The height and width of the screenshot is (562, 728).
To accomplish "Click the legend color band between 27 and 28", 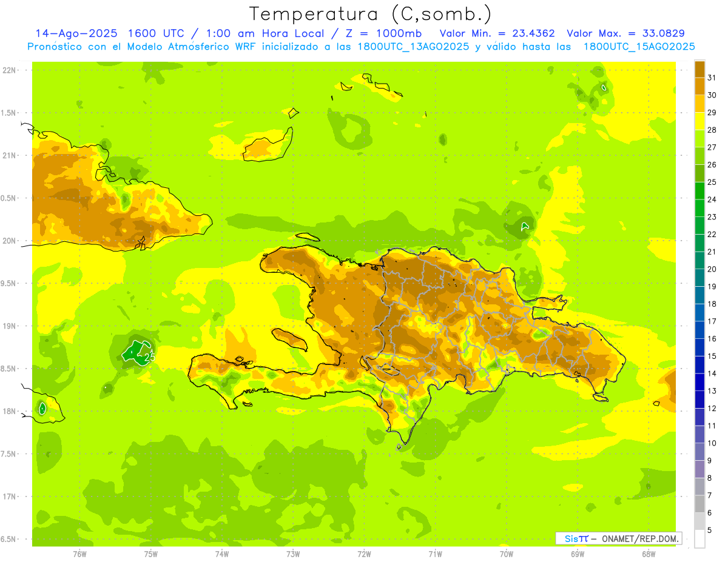I will [699, 138].
